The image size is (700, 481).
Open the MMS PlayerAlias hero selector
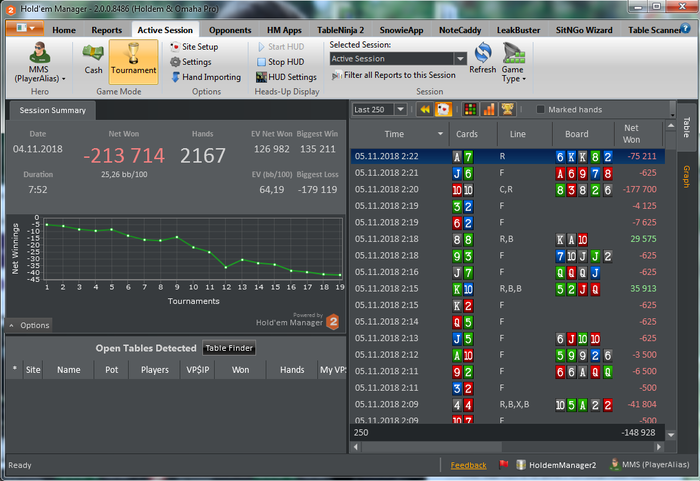click(x=39, y=62)
